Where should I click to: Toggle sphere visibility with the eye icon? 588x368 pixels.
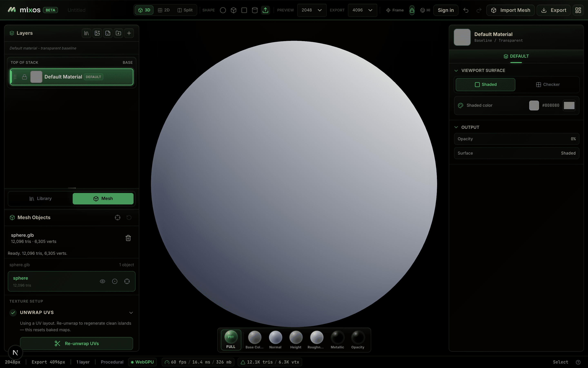(102, 281)
